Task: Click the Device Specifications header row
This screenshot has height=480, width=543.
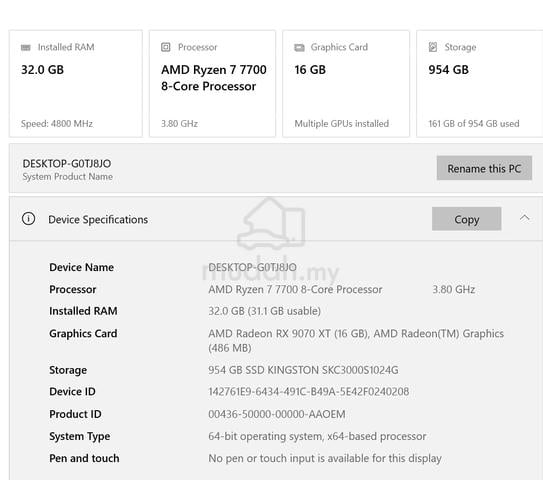Action: [276, 219]
